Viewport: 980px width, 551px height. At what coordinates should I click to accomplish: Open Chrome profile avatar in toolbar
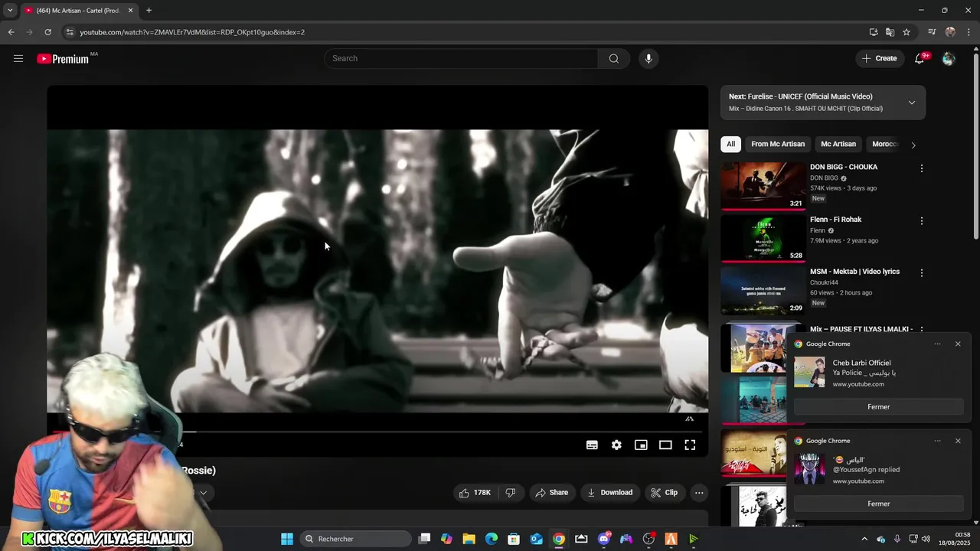[x=950, y=32]
